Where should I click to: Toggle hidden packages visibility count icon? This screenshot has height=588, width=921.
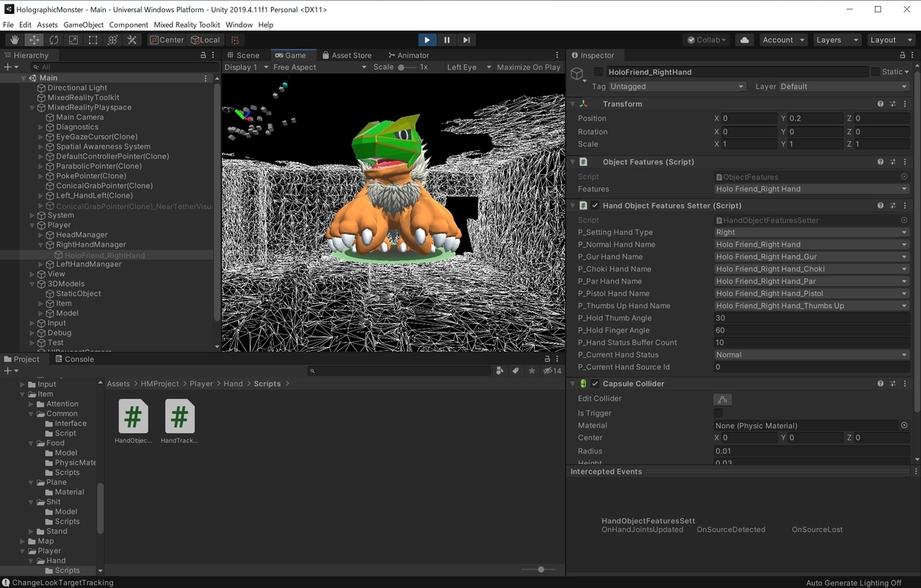[x=552, y=371]
